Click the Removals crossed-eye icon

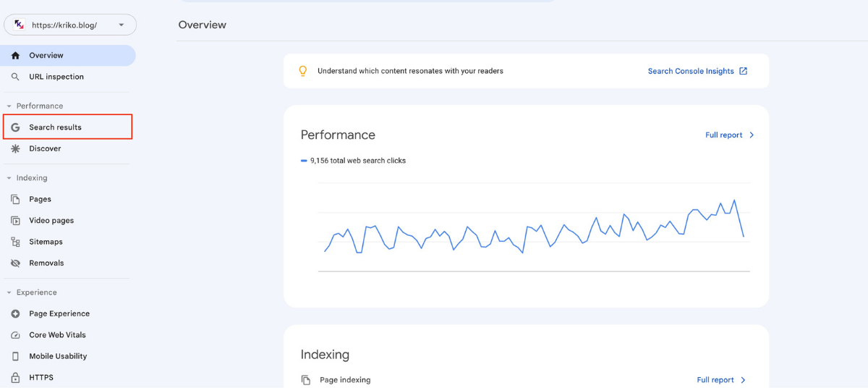point(15,263)
